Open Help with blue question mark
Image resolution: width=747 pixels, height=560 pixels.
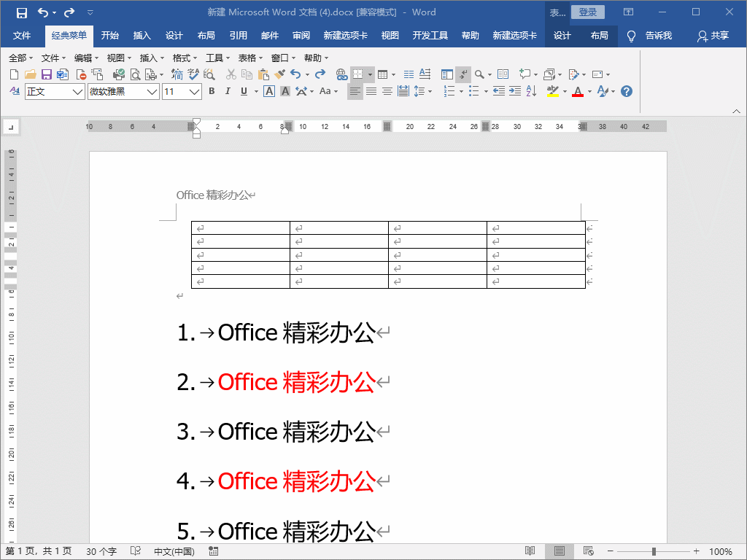tap(627, 91)
